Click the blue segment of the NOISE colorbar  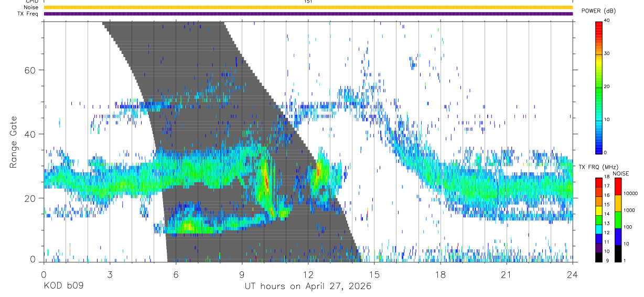[618, 237]
